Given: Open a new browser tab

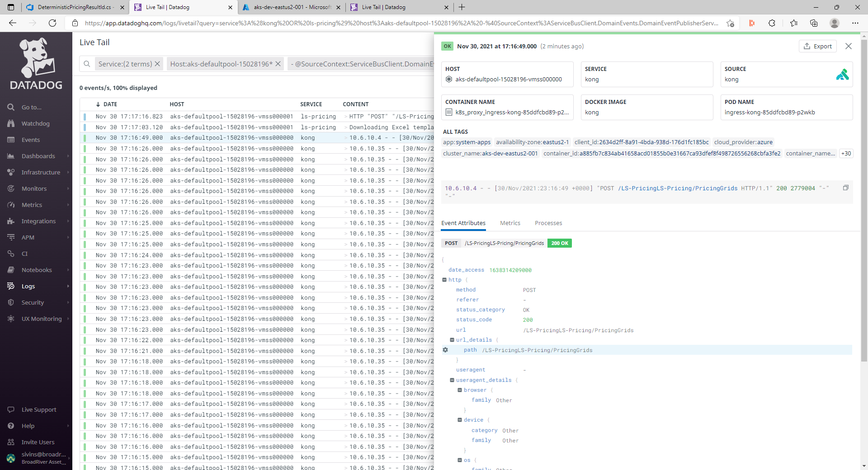Looking at the screenshot, I should click(462, 7).
